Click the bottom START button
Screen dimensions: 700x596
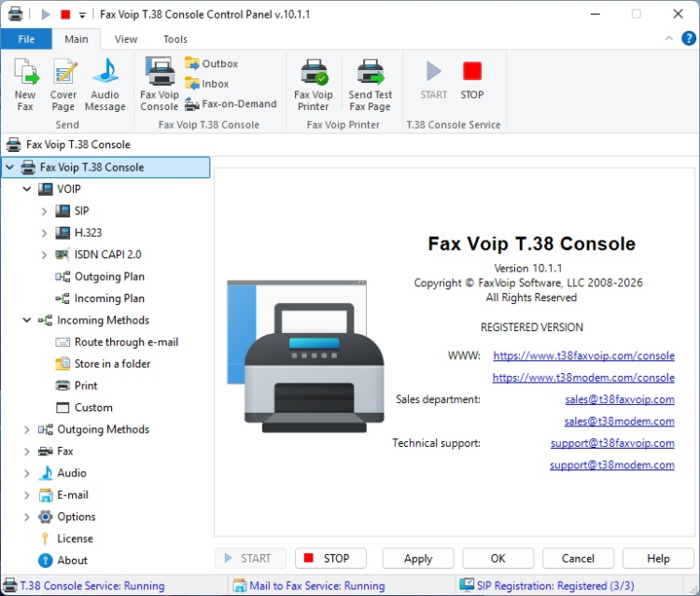tap(250, 559)
